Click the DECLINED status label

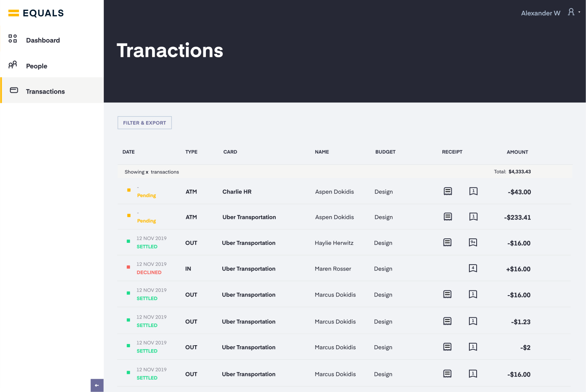[x=149, y=273]
